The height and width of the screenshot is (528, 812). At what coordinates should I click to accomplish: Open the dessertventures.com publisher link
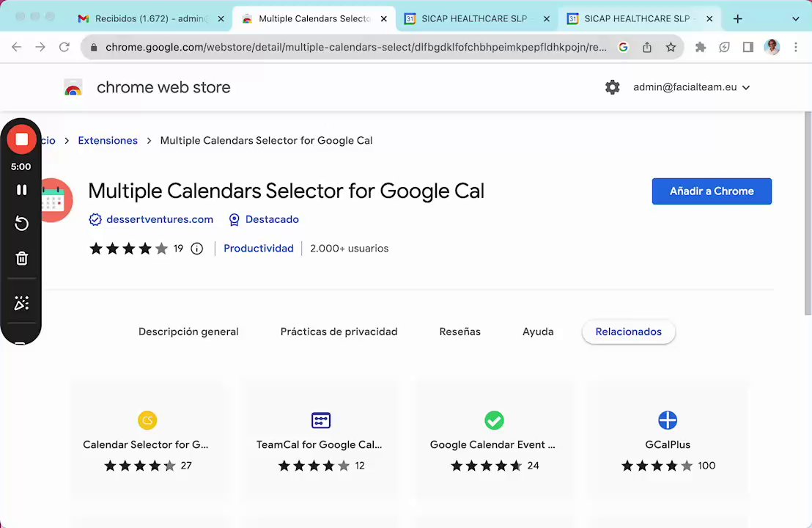click(x=159, y=219)
